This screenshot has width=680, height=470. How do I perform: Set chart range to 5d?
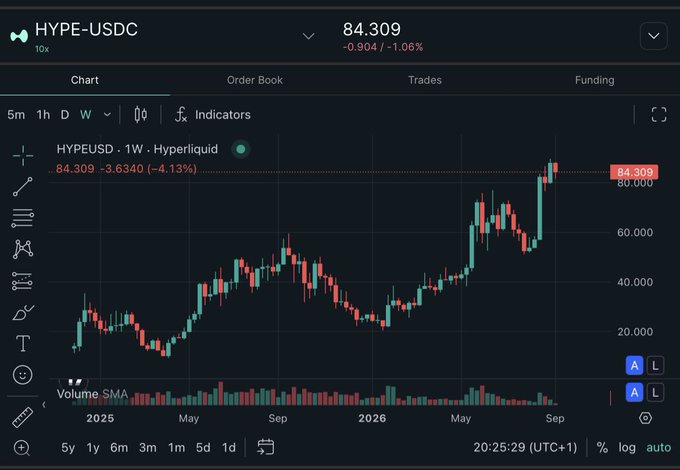click(203, 447)
